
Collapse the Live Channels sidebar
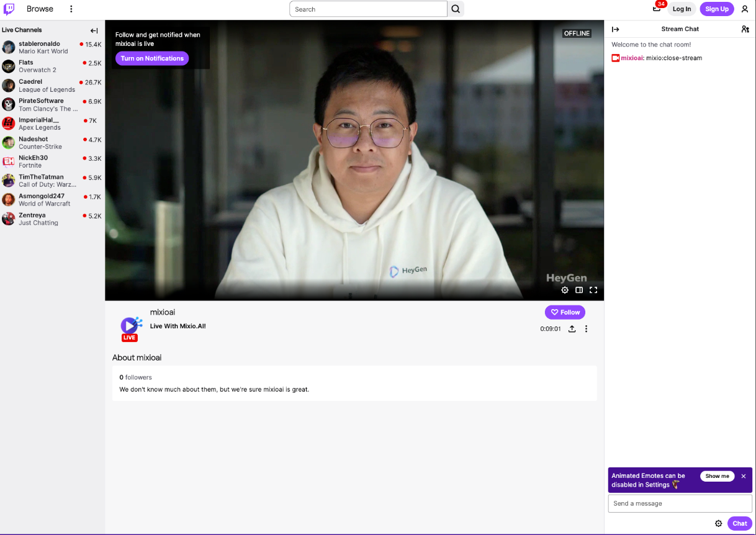point(94,30)
